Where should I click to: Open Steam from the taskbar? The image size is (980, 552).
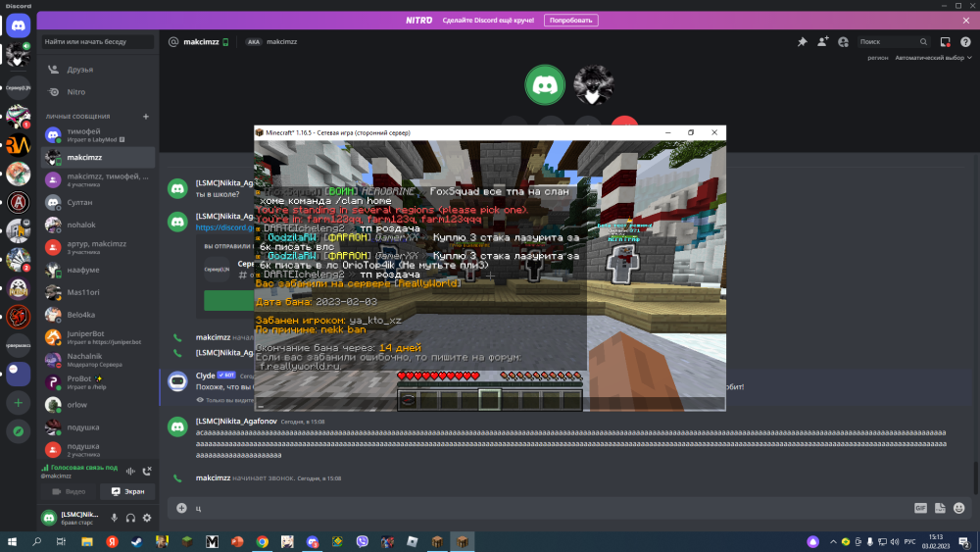point(137,541)
